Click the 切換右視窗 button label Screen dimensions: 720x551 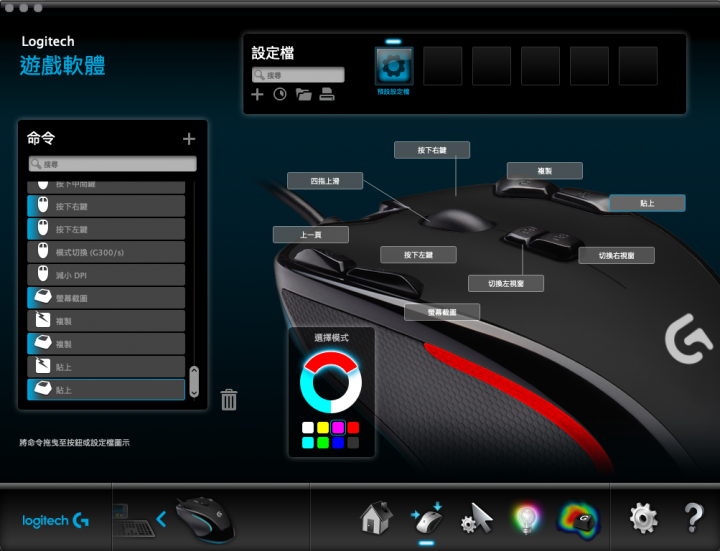tap(617, 255)
